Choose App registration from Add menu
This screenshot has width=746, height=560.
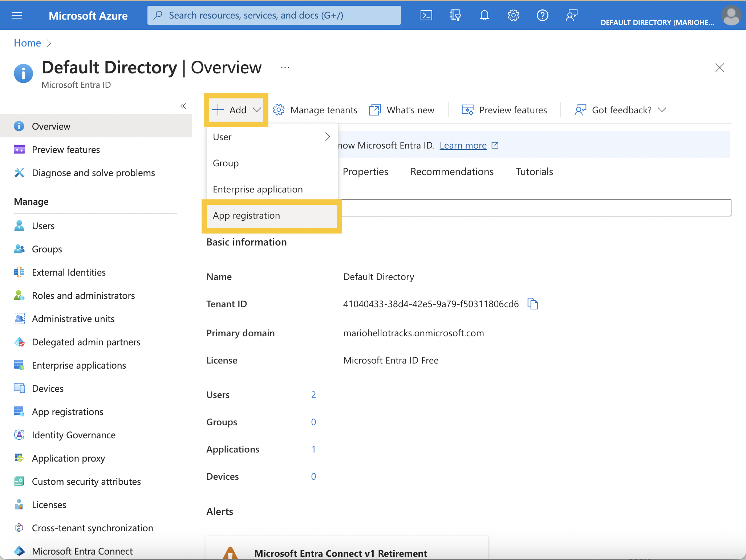click(x=272, y=215)
